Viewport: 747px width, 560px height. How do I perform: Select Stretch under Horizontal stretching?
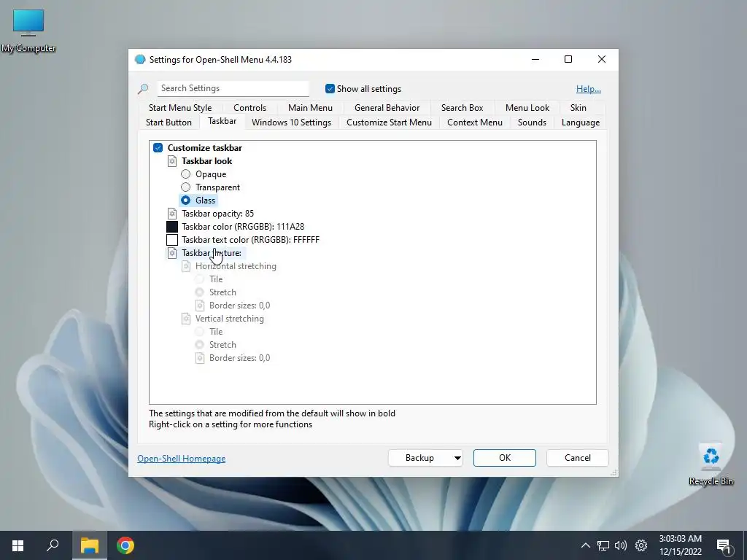click(x=200, y=292)
